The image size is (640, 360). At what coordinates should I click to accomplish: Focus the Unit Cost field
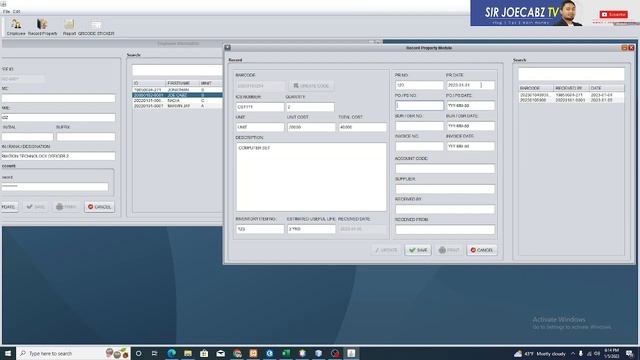[311, 127]
